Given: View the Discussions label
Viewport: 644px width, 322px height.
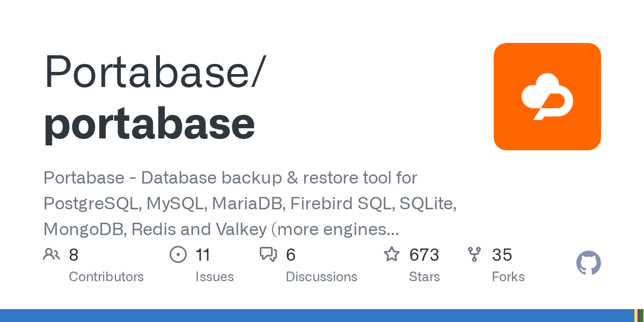Looking at the screenshot, I should pos(321,277).
